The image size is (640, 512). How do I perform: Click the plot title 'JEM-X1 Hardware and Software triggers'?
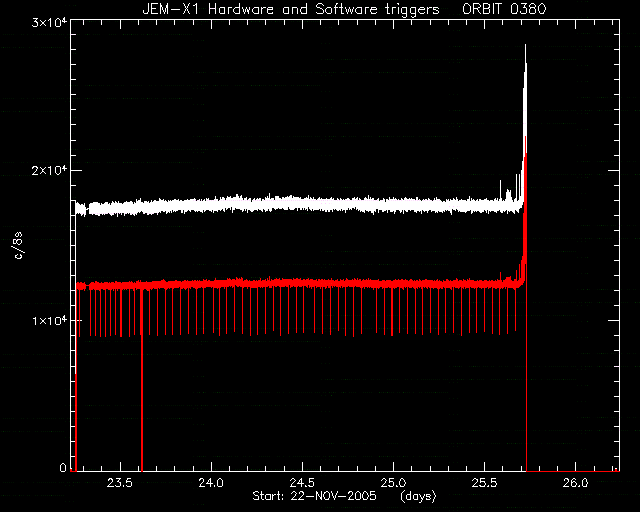click(x=291, y=9)
